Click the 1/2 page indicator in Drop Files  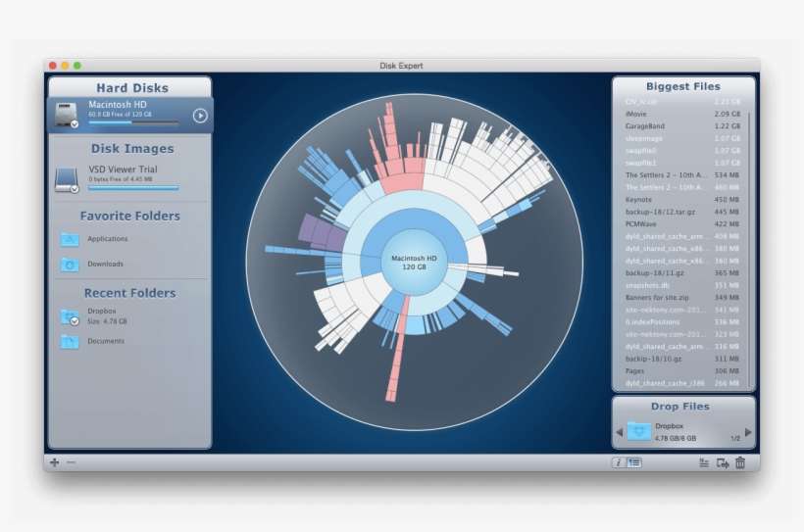click(735, 439)
